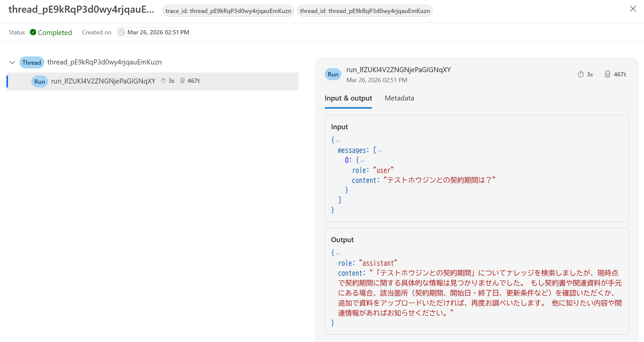Screen dimensions: 644x342
Task: Click the Output section heading
Action: click(342, 240)
